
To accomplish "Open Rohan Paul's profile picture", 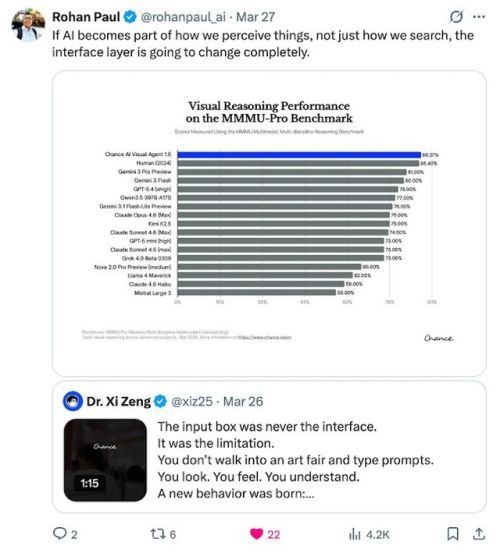I will [x=28, y=25].
